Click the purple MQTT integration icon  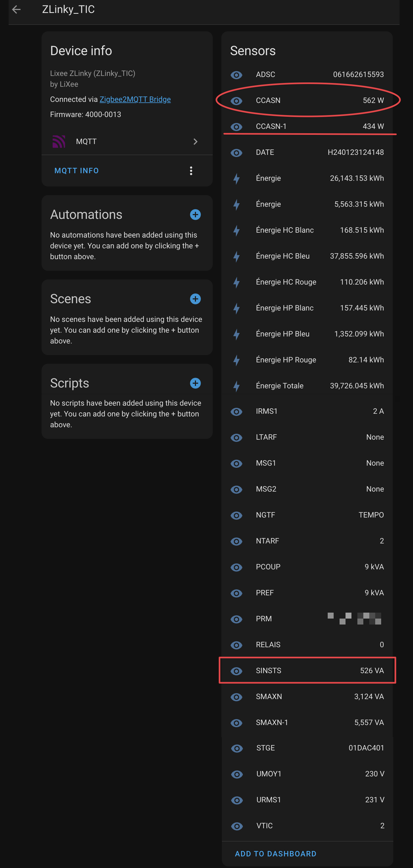pos(59,142)
